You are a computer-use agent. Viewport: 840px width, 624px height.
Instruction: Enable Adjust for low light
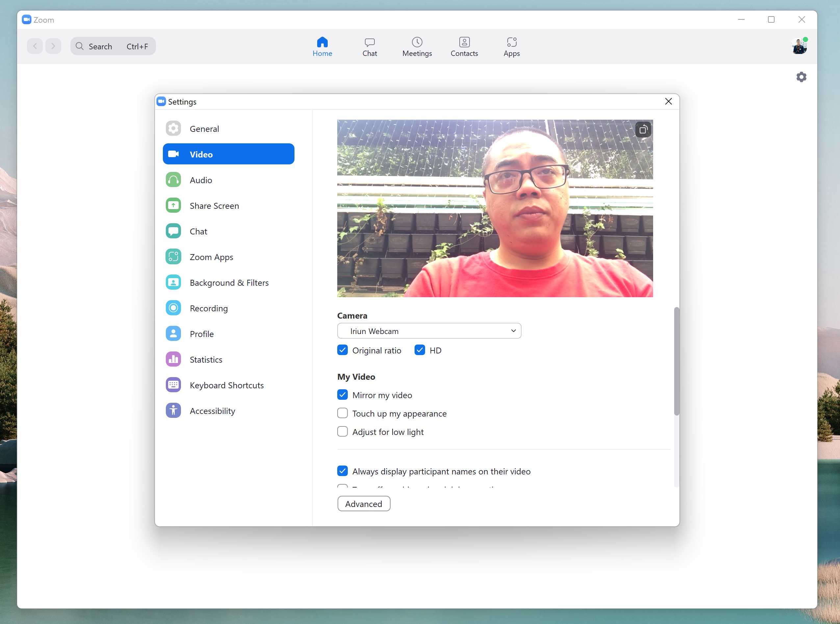coord(343,431)
